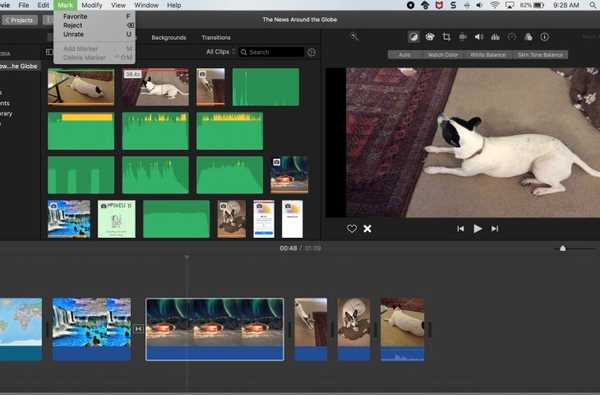
Task: Skip to next clip in viewer
Action: (x=495, y=229)
